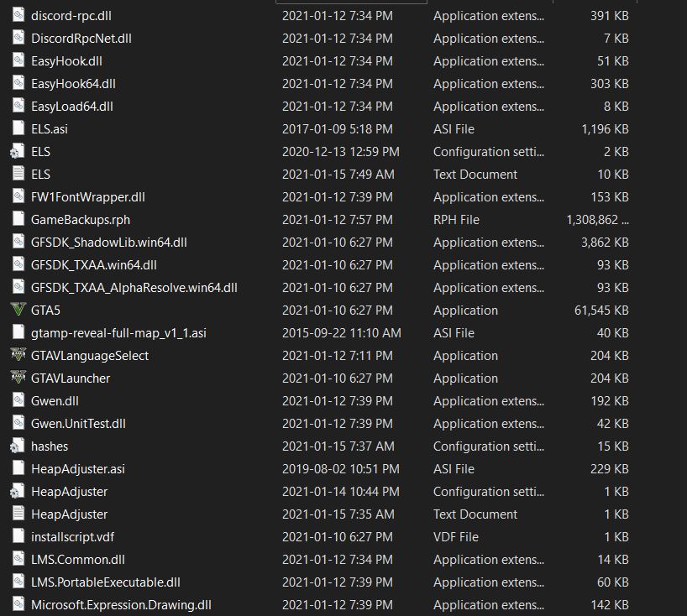
Task: Click the green GTA5 application icon
Action: coord(18,310)
